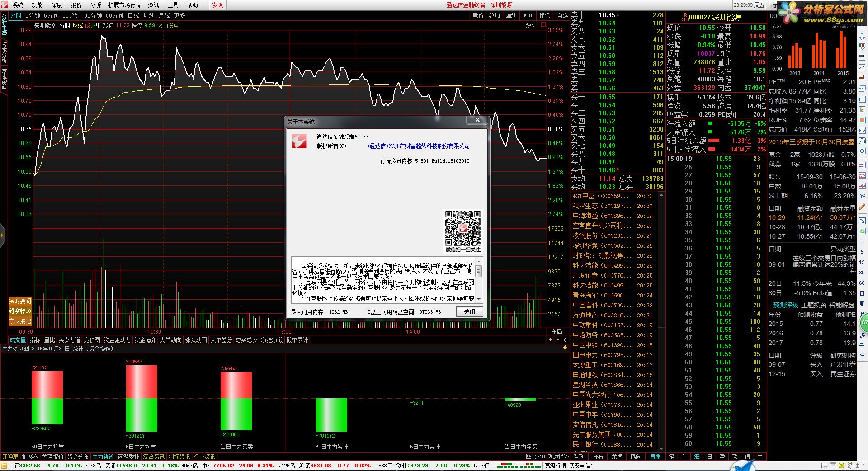The image size is (868, 471).
Task: Click the candlestick chart icon in sidebar
Action: click(862, 78)
